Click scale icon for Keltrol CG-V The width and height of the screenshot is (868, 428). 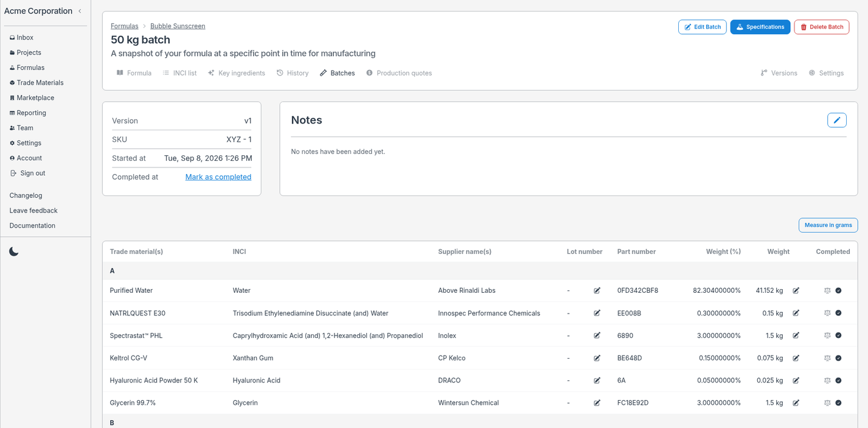click(827, 358)
